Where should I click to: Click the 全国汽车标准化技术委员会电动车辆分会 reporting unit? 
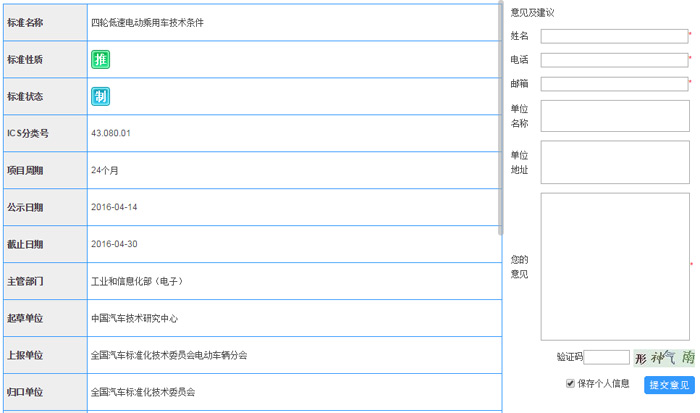pos(169,355)
